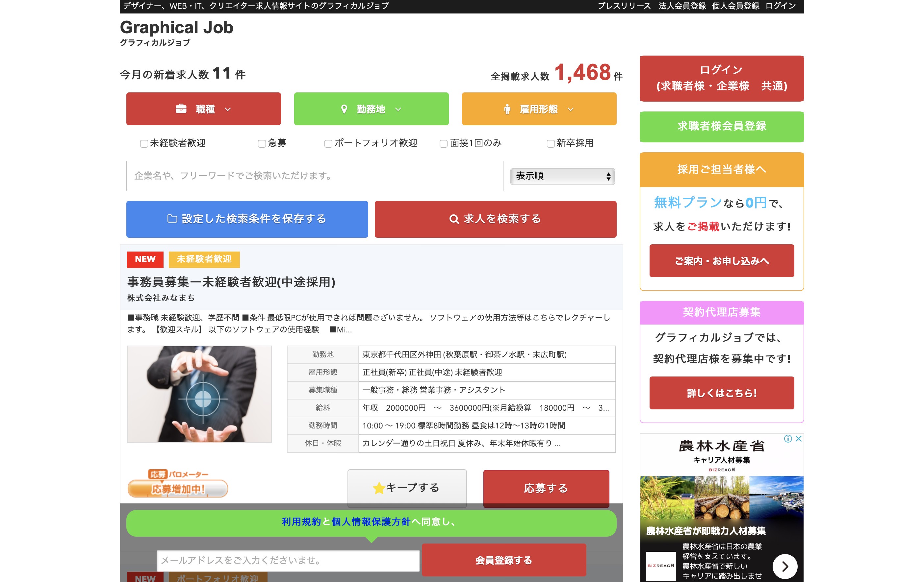Click the keyword search input field
This screenshot has height=582, width=924.
pyautogui.click(x=315, y=176)
